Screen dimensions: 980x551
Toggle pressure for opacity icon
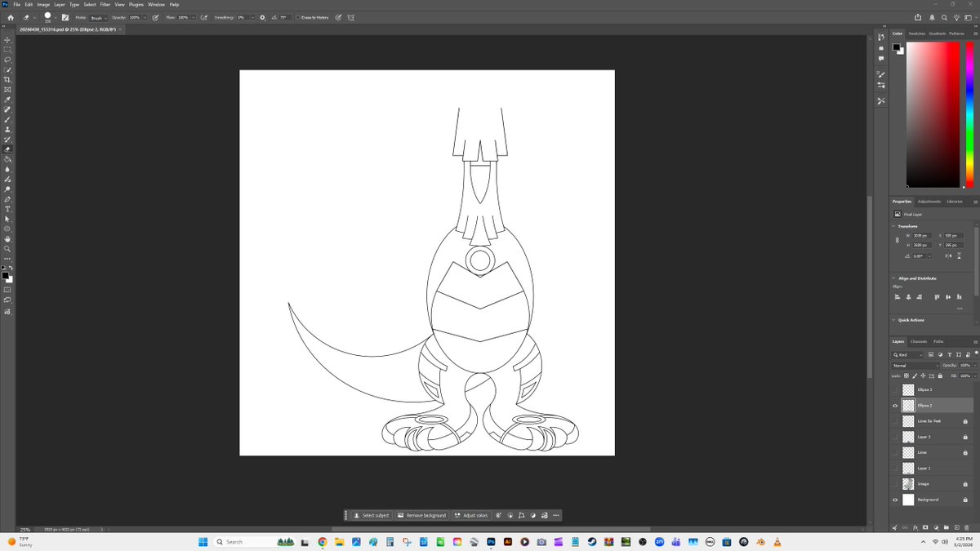point(155,17)
